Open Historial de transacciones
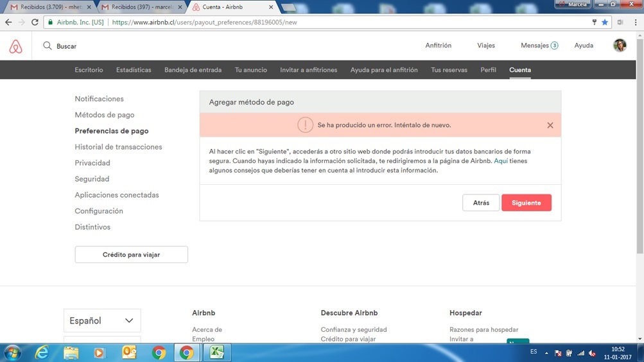This screenshot has width=644, height=362. [118, 147]
